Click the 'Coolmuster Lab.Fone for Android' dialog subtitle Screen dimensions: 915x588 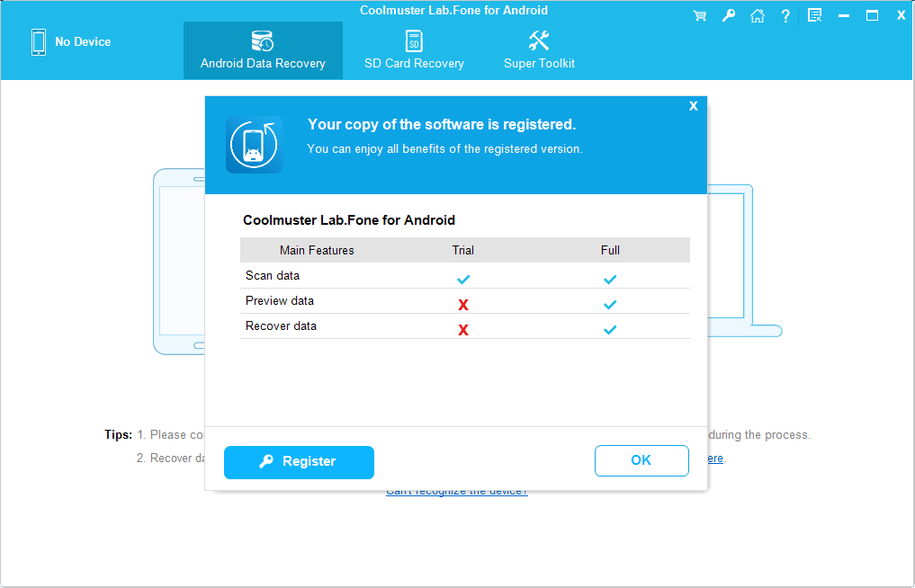click(349, 220)
